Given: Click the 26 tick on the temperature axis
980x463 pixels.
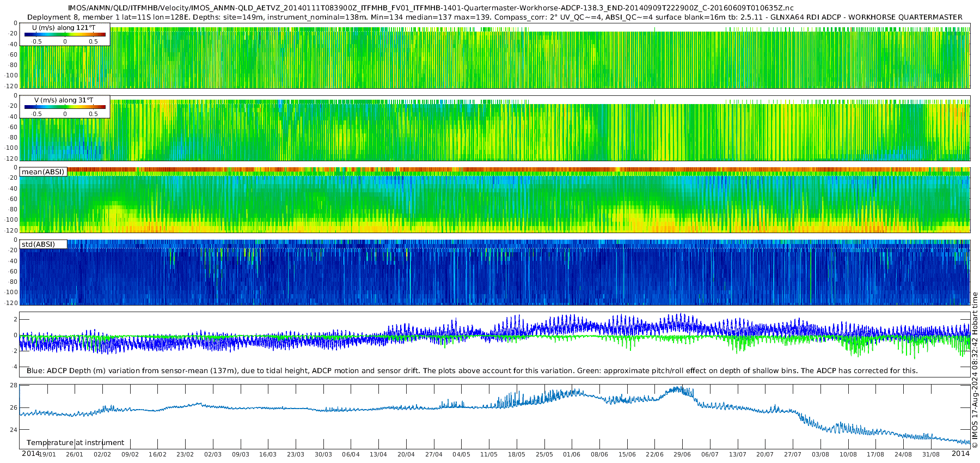Looking at the screenshot, I should (x=14, y=407).
